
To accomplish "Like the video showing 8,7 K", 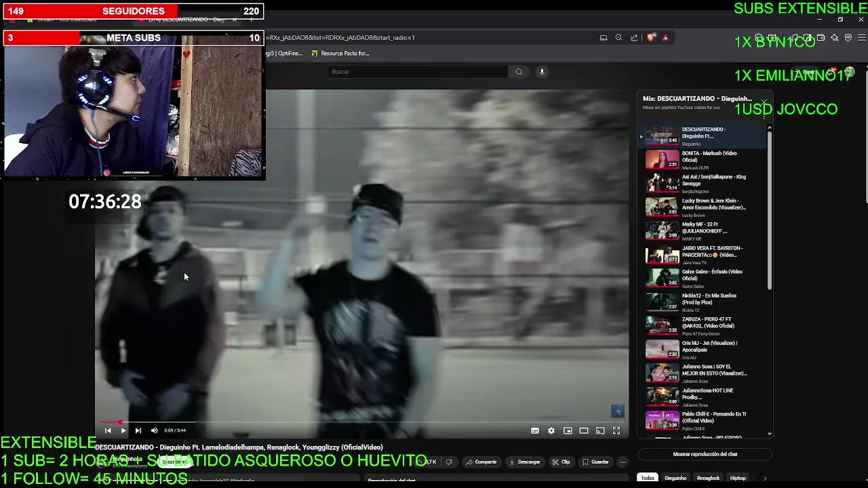I will click(x=427, y=462).
